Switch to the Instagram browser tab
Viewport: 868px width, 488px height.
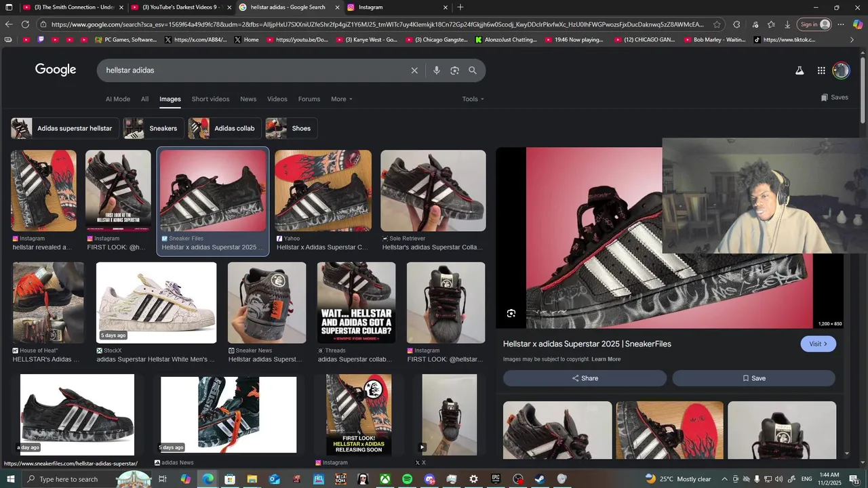[397, 7]
